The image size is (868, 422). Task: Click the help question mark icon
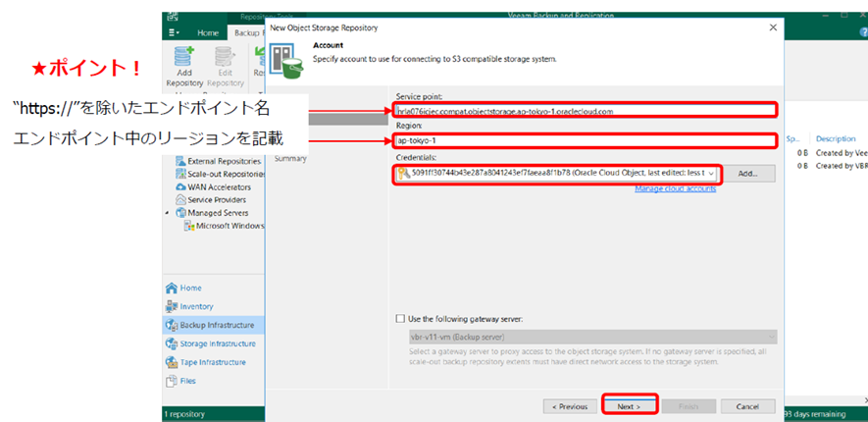point(863,32)
